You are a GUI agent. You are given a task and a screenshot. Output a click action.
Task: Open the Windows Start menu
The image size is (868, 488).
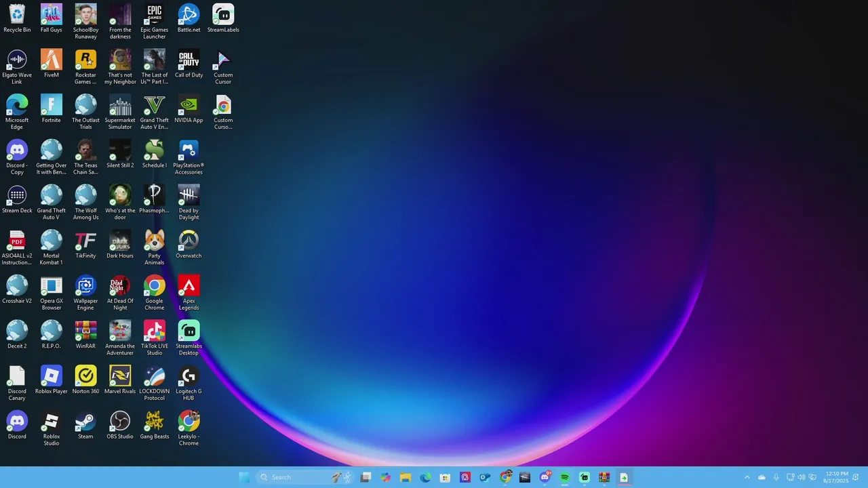[x=244, y=477]
